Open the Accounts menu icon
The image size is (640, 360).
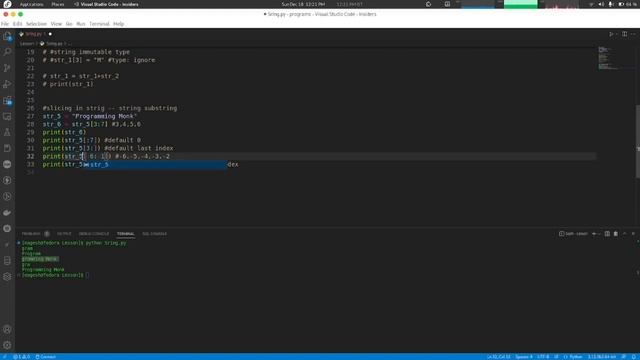coord(7,329)
